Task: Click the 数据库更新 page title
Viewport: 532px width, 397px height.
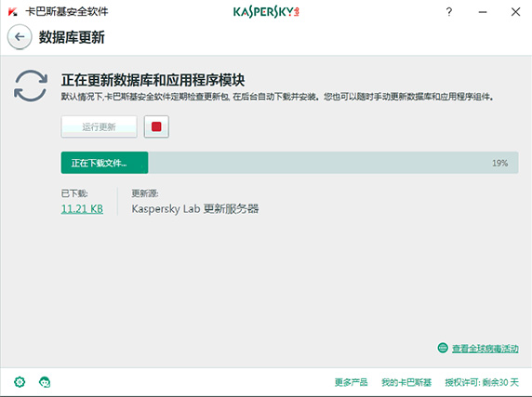Action: [72, 37]
